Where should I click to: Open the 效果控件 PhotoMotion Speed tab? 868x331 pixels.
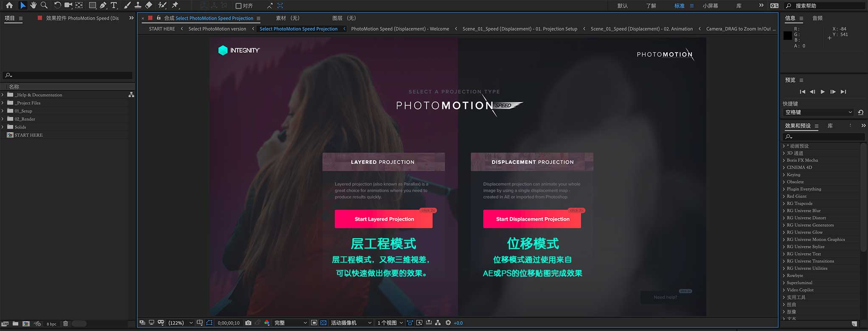(82, 18)
